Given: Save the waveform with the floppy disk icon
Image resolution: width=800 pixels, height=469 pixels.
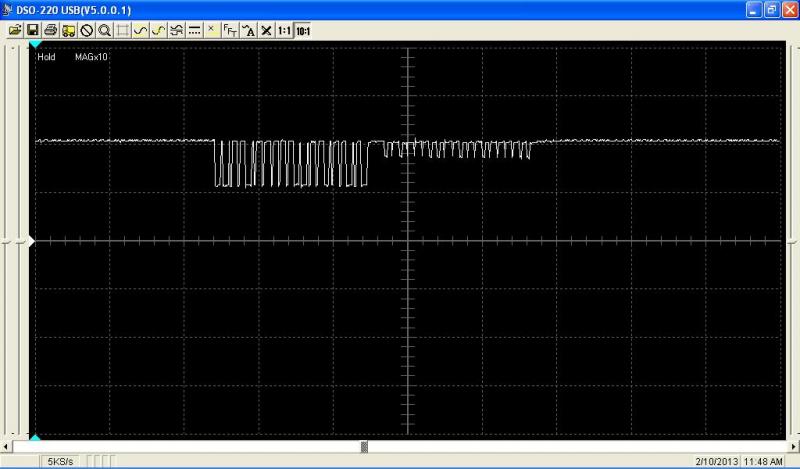Looking at the screenshot, I should coord(33,31).
